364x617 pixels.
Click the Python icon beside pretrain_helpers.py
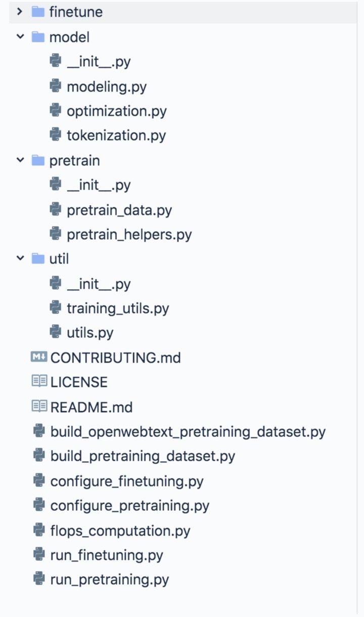click(56, 234)
